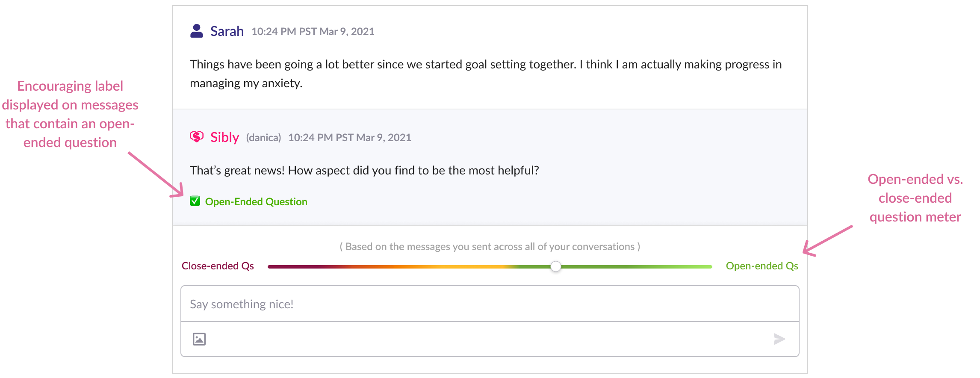Select the Sibly sender name
980x378 pixels.
224,137
